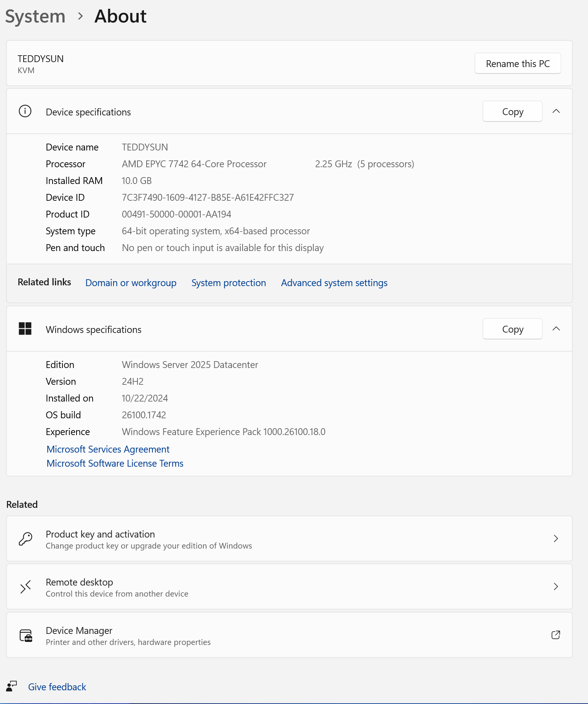Image resolution: width=588 pixels, height=704 pixels.
Task: Collapse the Device specifications section
Action: 556,111
